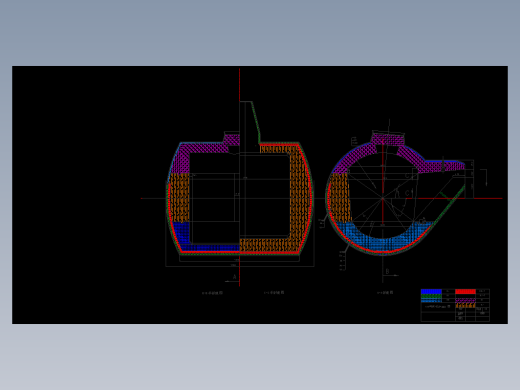Viewport: 520px width, 390px height.
Task: Click the center point of the circular section
Action: [383, 198]
